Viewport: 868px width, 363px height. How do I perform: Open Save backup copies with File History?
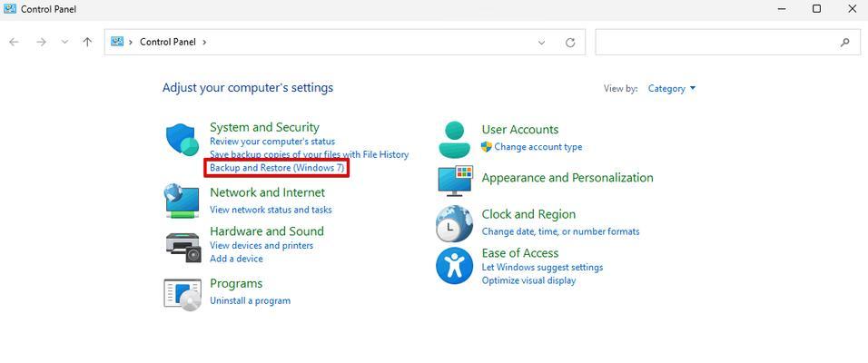[x=309, y=154]
